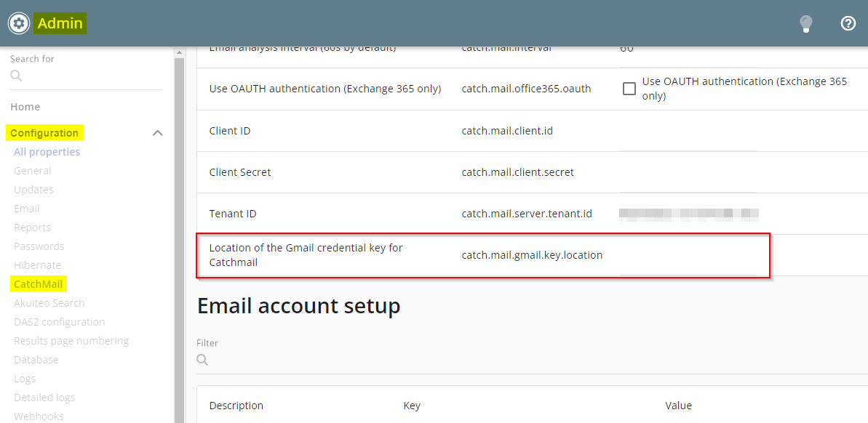Open Akuiteo Search settings
The height and width of the screenshot is (423, 868).
49,303
